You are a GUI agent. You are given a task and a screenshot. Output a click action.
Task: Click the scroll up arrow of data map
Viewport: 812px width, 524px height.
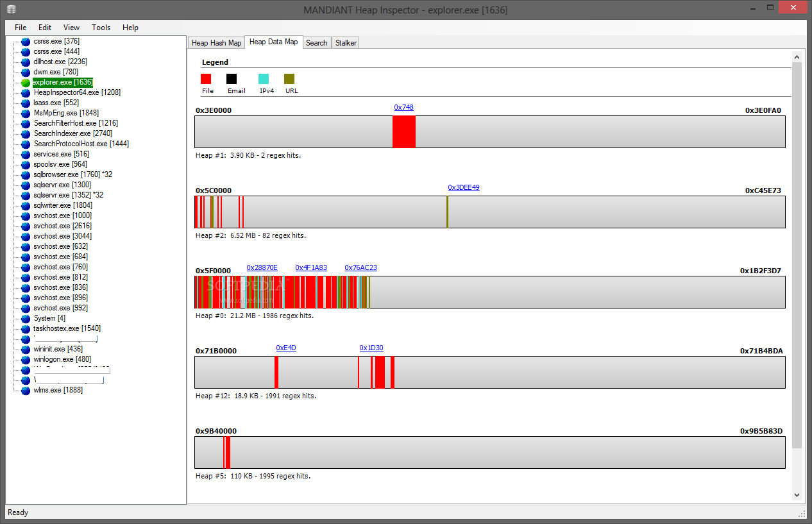(797, 56)
